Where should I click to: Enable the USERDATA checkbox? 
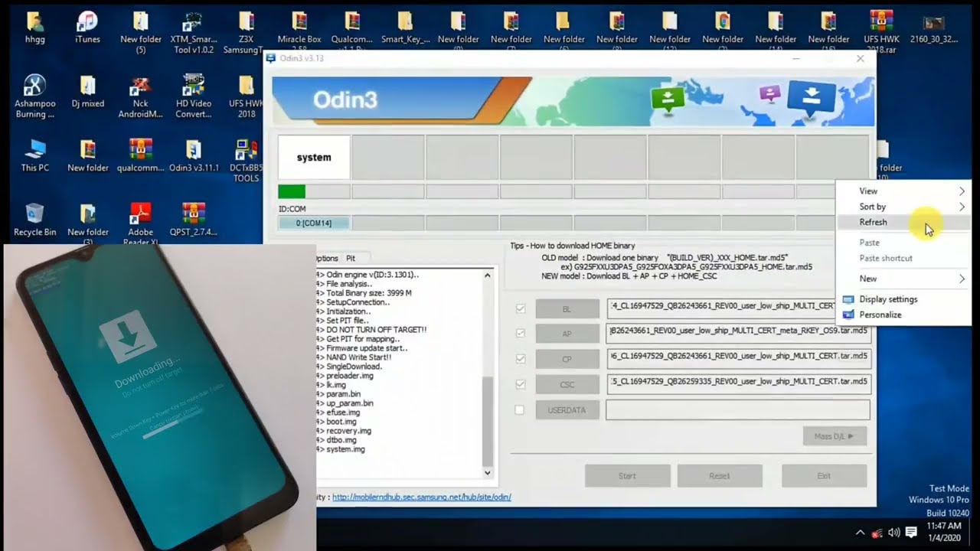point(520,410)
